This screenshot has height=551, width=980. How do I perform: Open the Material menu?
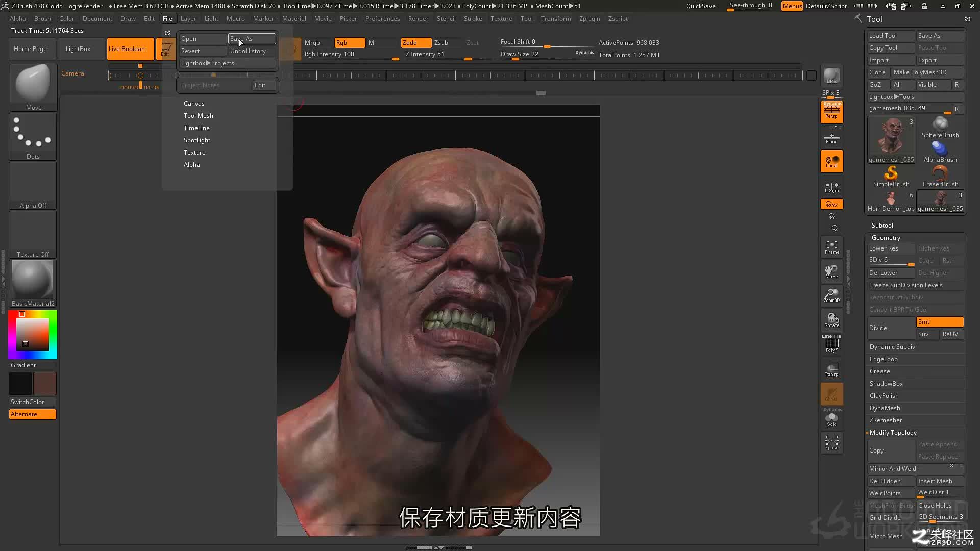294,19
